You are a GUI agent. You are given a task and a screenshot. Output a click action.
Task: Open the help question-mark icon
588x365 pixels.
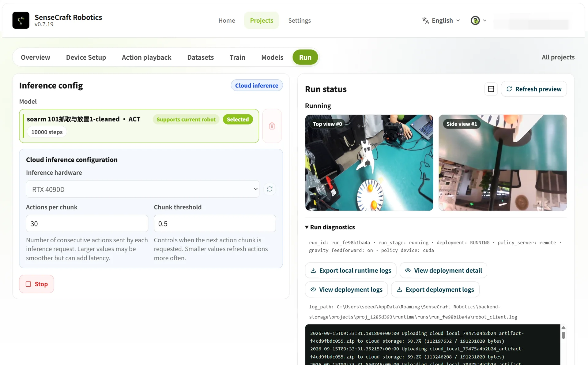(475, 20)
